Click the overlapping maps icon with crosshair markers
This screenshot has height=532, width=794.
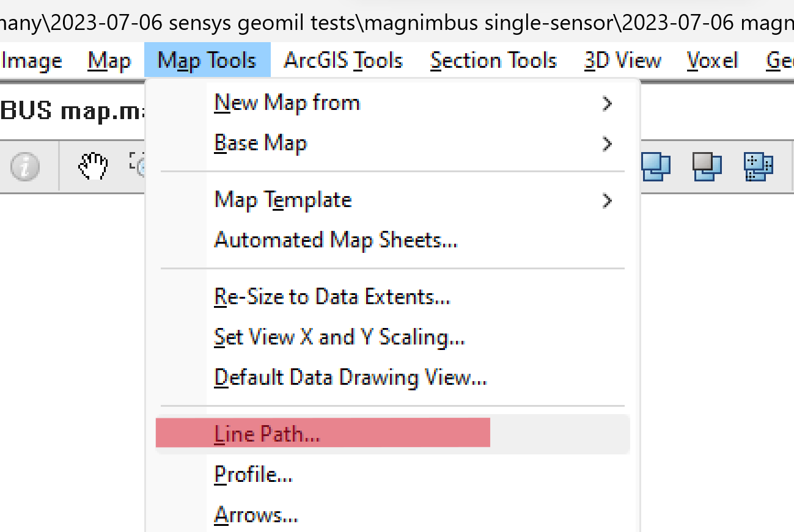coord(758,166)
